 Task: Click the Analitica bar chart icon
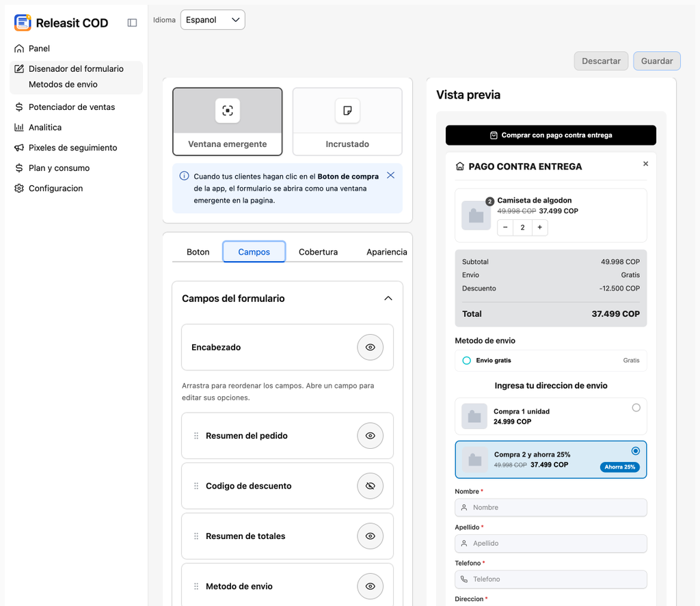18,128
